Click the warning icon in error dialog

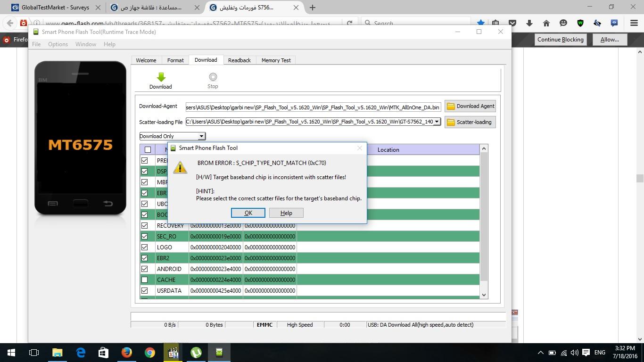click(x=180, y=167)
